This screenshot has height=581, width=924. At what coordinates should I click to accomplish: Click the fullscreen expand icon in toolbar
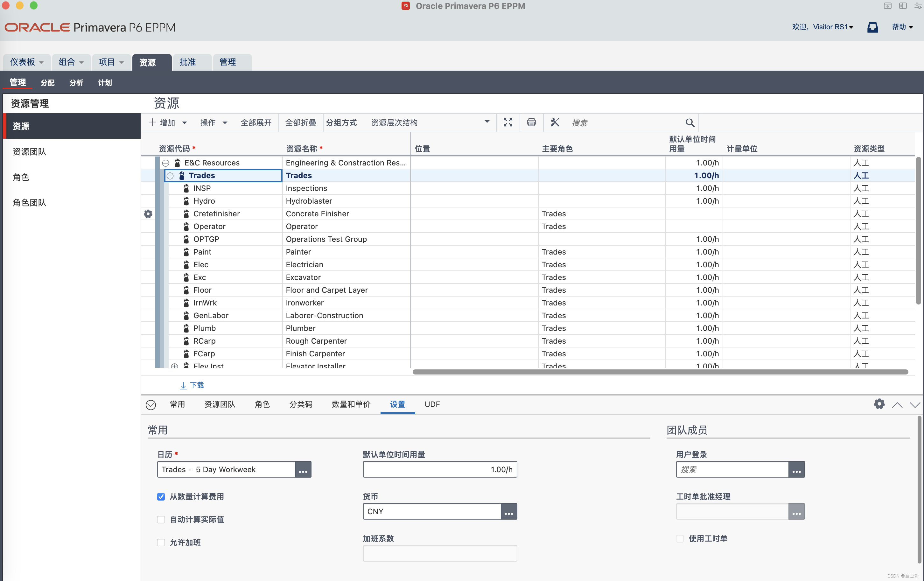click(x=508, y=122)
